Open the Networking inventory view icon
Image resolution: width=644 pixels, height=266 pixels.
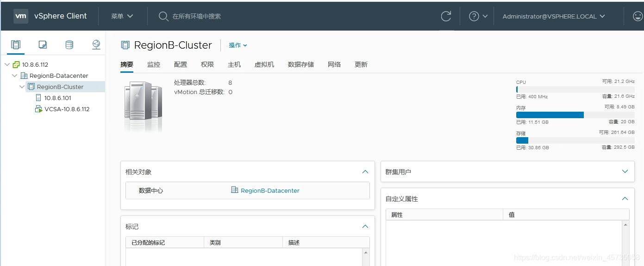96,44
